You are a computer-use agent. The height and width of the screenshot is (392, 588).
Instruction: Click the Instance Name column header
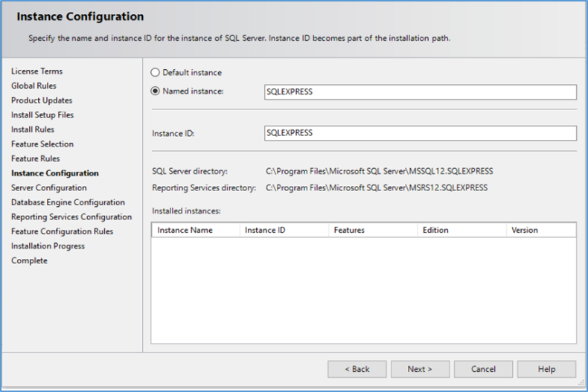[x=195, y=230]
